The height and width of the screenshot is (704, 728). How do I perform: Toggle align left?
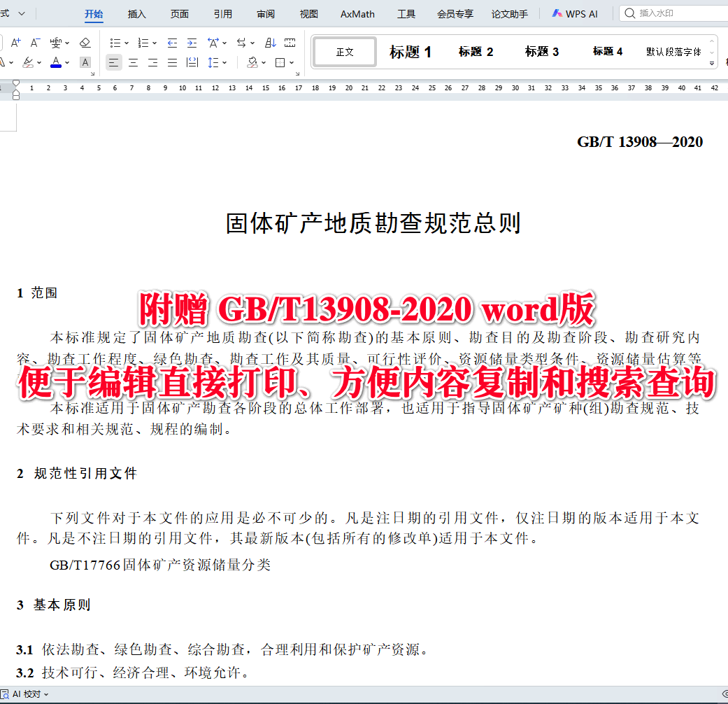pos(114,62)
